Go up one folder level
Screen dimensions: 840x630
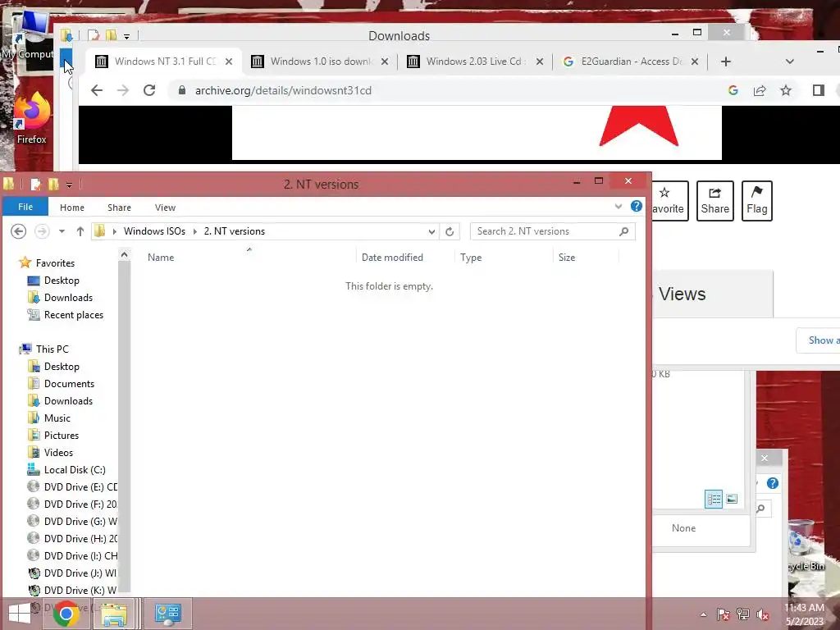pyautogui.click(x=80, y=231)
